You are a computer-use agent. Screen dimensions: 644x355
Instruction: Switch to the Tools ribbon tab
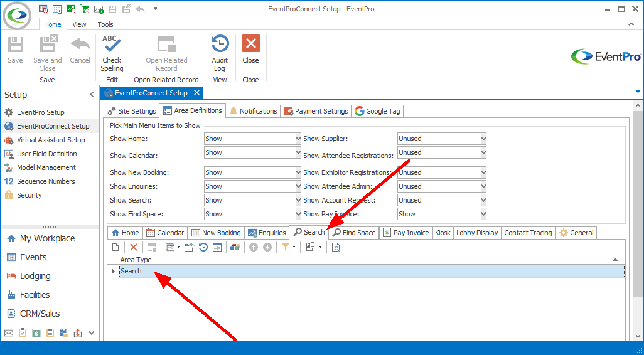(105, 24)
